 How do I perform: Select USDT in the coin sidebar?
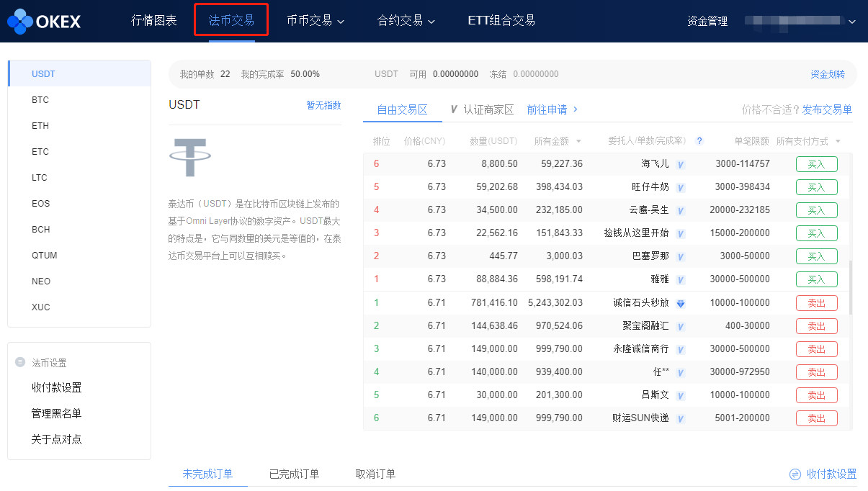coord(79,74)
